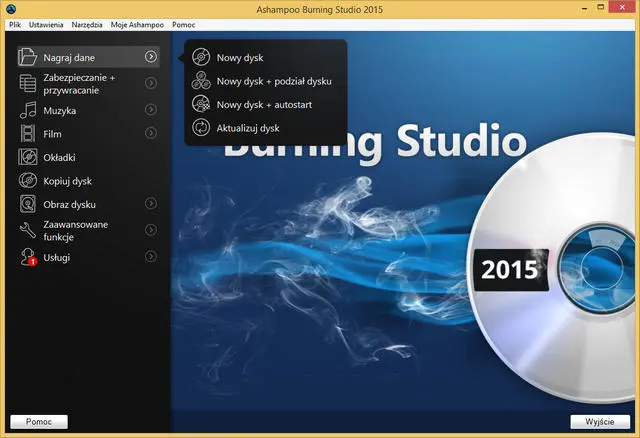The width and height of the screenshot is (640, 438).
Task: Click the Obraz dysku disk image icon
Action: 28,204
